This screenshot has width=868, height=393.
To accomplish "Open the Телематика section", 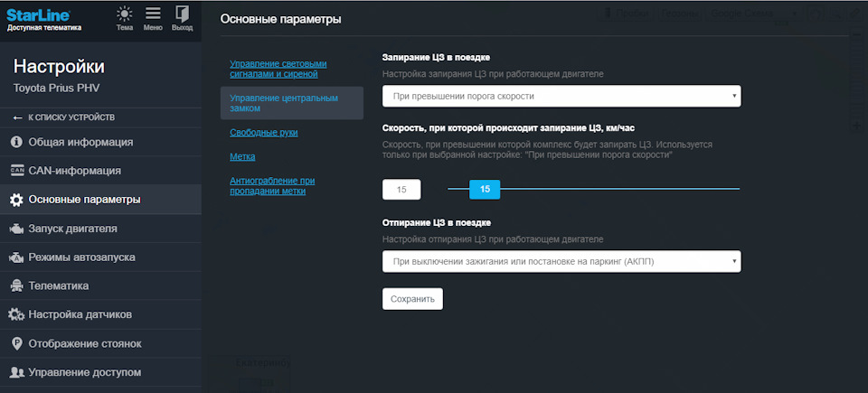I will click(100, 286).
